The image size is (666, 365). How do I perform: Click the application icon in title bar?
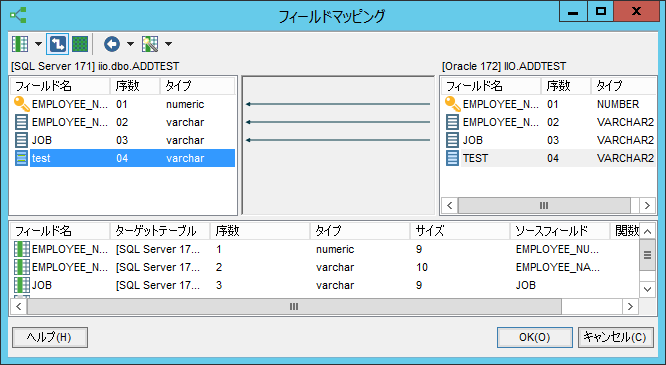pos(18,15)
